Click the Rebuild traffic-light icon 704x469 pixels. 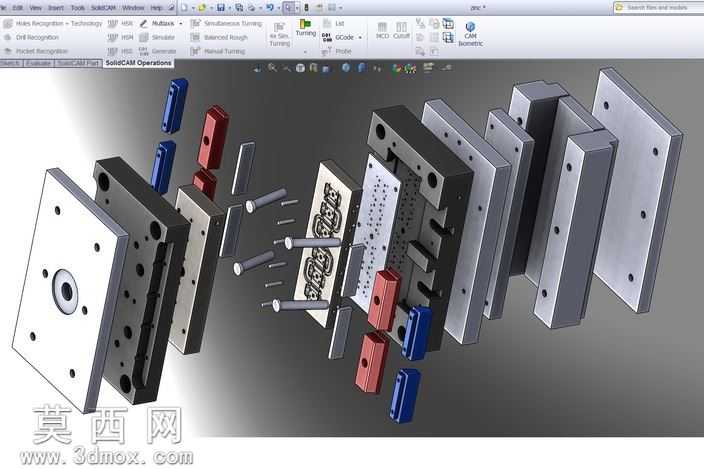pyautogui.click(x=307, y=8)
